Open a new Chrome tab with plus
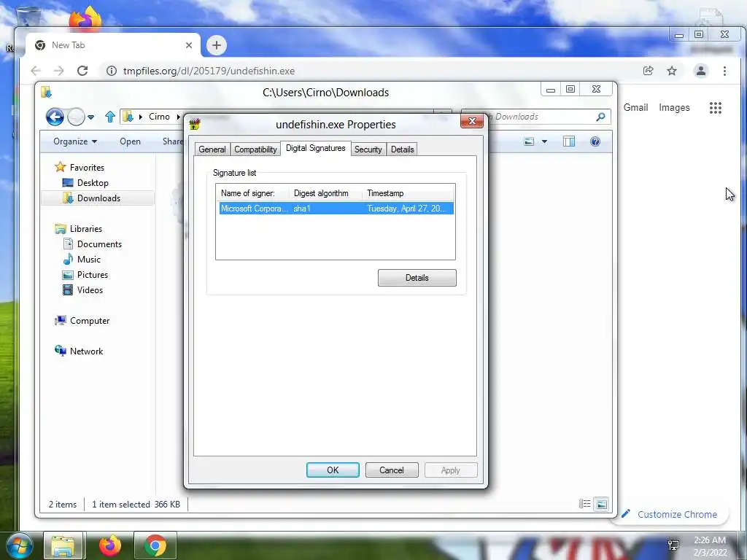 point(216,45)
